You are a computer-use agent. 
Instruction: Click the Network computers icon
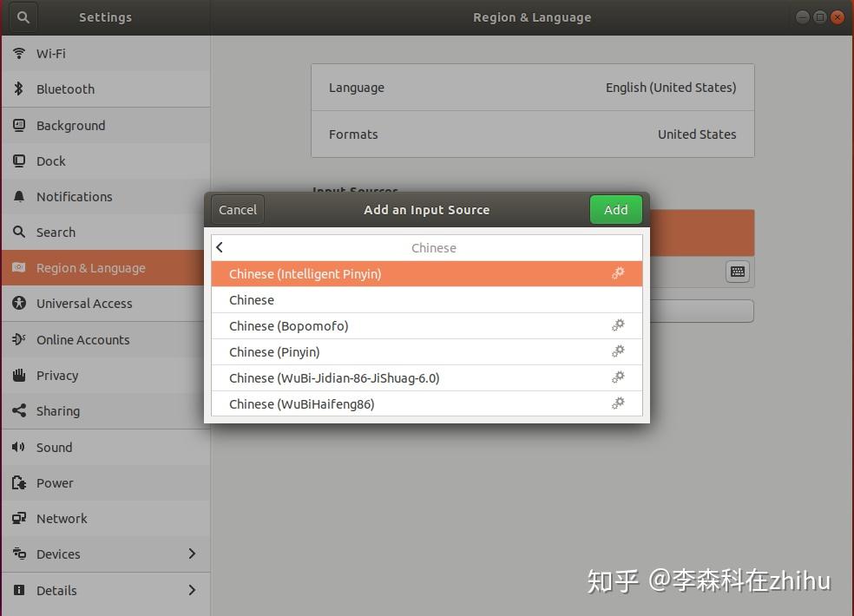[x=19, y=518]
